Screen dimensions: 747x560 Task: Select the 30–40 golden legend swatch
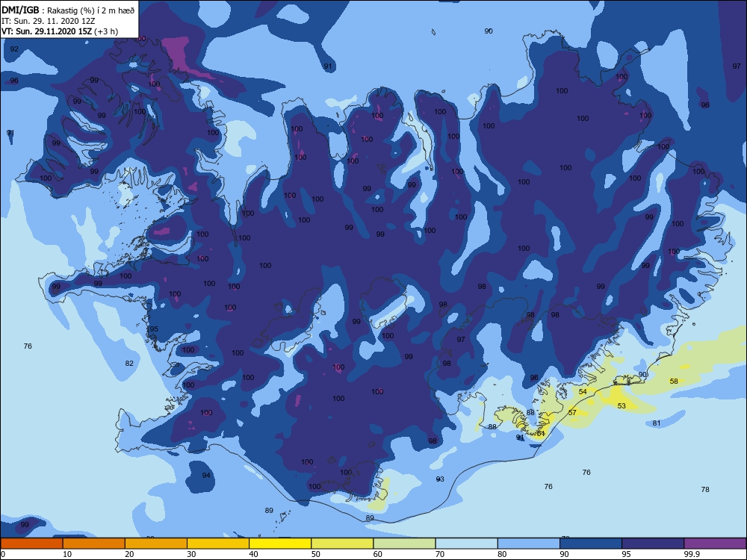(218, 544)
